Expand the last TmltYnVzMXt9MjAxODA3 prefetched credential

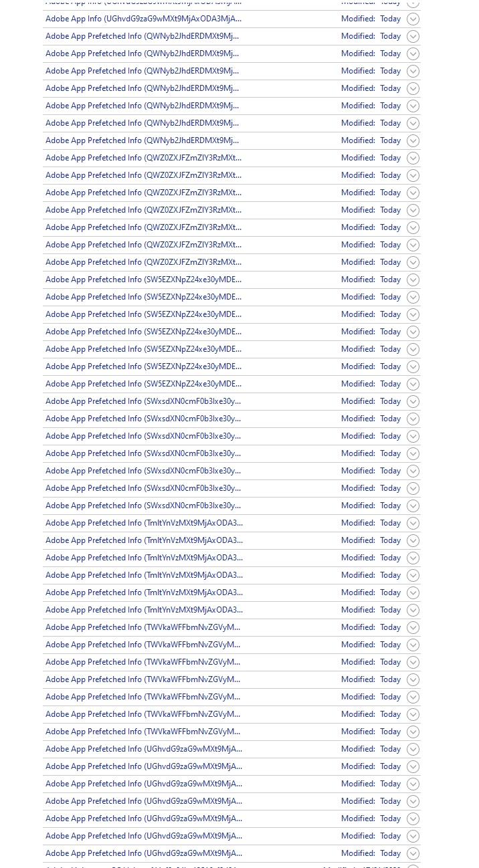(413, 610)
